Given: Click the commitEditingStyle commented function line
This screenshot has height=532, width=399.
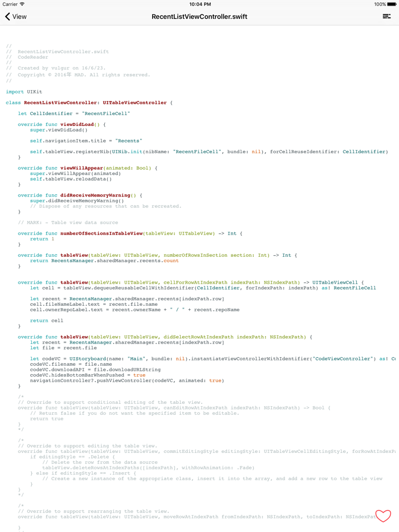Looking at the screenshot, I should click(x=207, y=451).
